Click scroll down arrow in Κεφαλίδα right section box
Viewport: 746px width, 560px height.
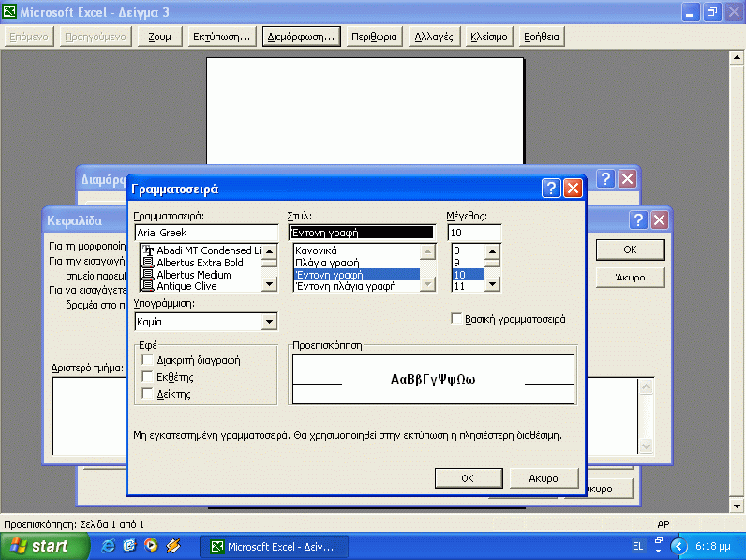pyautogui.click(x=646, y=446)
